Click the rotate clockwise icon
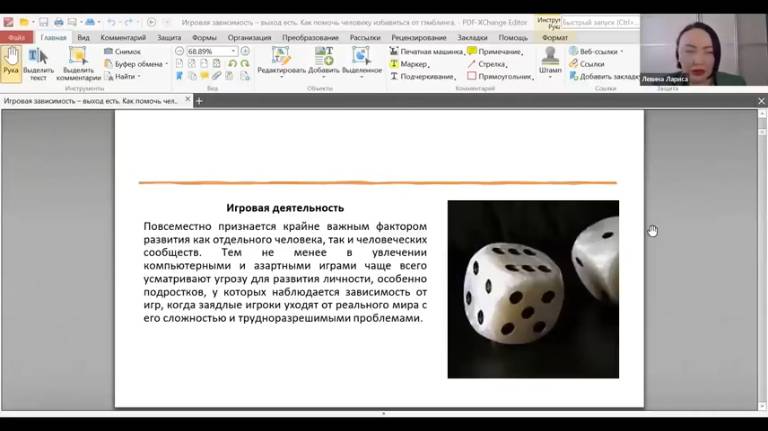Image resolution: width=768 pixels, height=431 pixels. (x=245, y=64)
